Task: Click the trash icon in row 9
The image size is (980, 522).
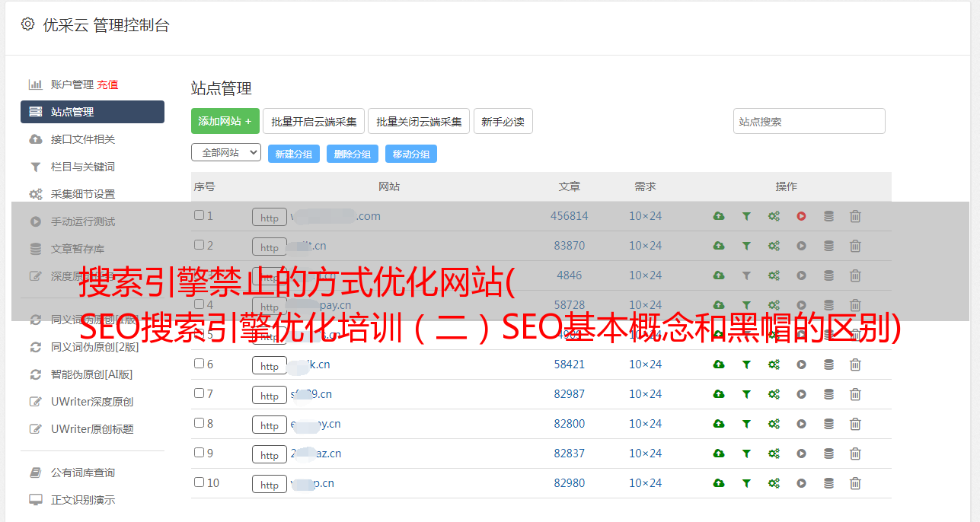Action: point(855,454)
